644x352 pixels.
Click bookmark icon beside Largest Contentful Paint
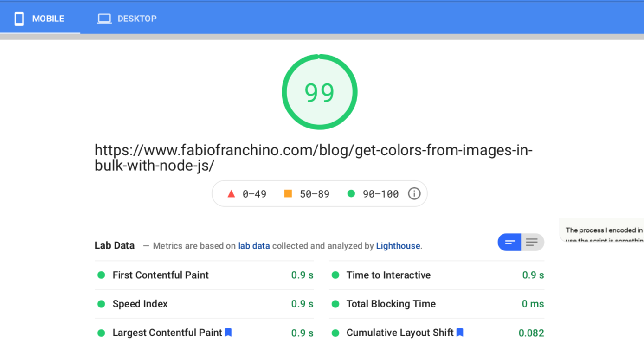pos(228,332)
